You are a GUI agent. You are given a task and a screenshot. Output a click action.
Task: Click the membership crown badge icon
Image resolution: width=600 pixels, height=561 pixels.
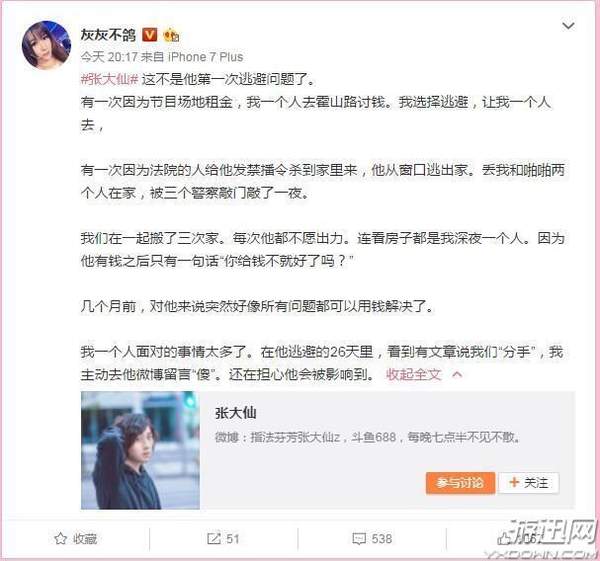pyautogui.click(x=171, y=35)
